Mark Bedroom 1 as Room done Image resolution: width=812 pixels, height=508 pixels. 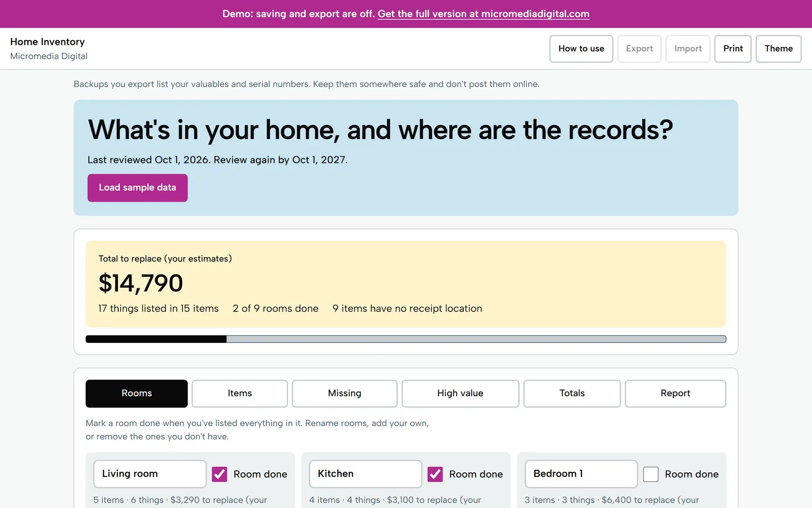(x=651, y=474)
